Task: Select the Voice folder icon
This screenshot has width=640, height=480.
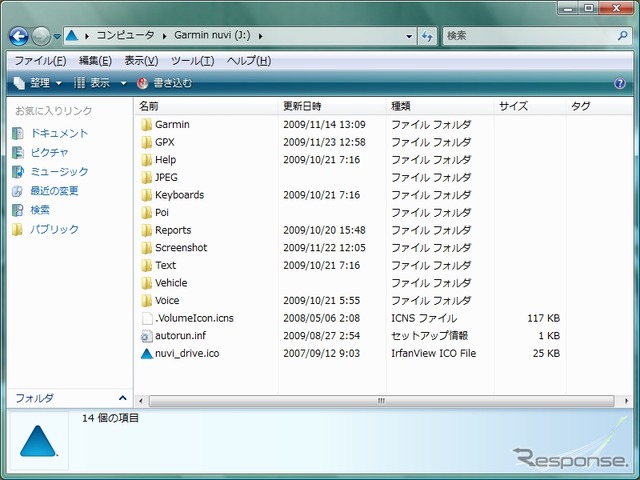Action: (x=146, y=300)
